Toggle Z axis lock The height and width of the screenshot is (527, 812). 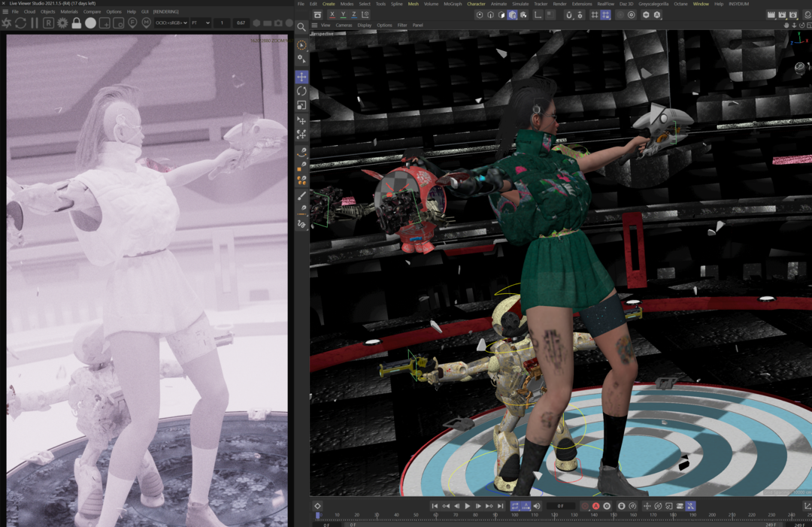coord(353,14)
